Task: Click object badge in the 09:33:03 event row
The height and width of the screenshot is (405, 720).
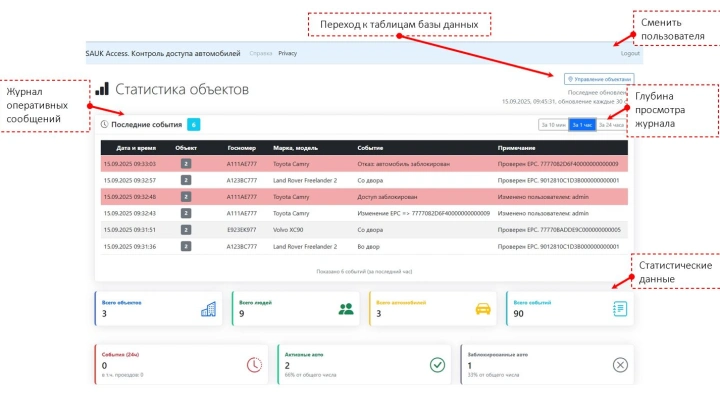Action: pyautogui.click(x=185, y=164)
